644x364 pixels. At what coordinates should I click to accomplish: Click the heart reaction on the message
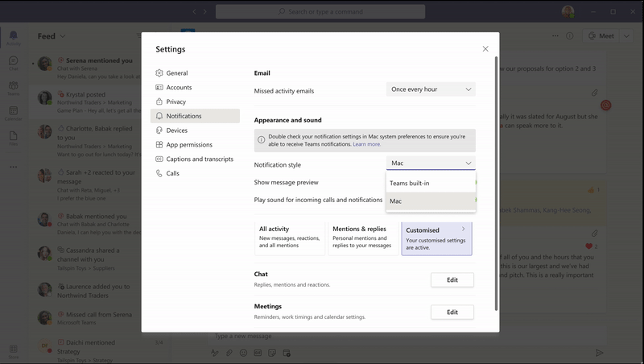coord(589,246)
